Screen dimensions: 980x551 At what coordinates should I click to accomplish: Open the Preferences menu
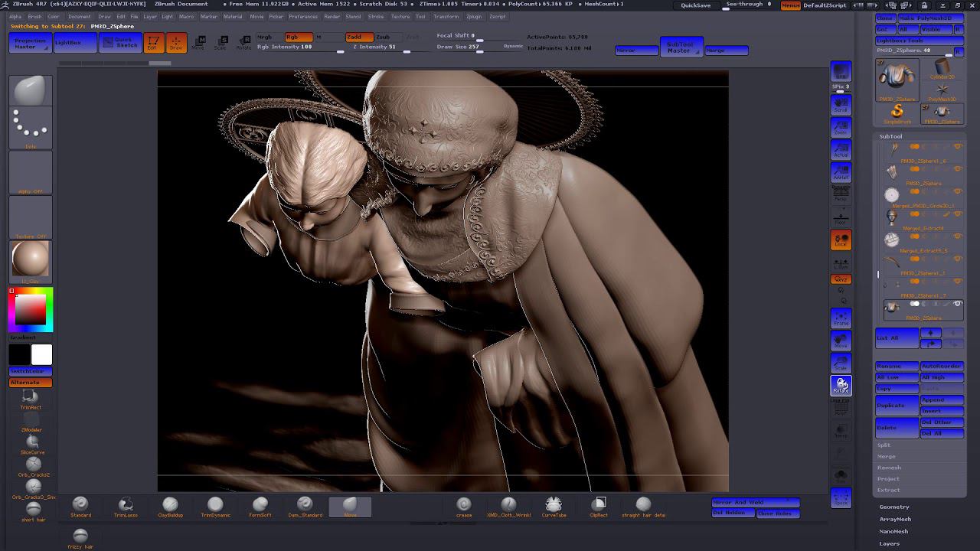(303, 16)
